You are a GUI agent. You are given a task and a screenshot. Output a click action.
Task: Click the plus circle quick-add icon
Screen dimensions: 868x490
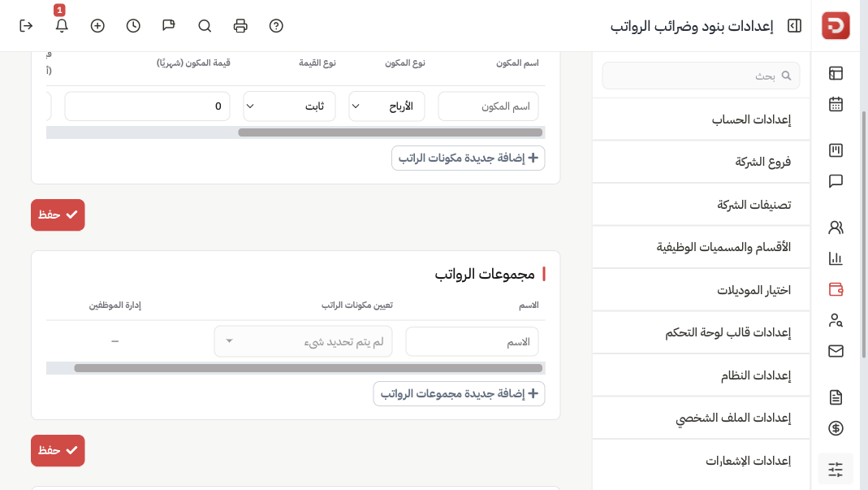point(97,26)
